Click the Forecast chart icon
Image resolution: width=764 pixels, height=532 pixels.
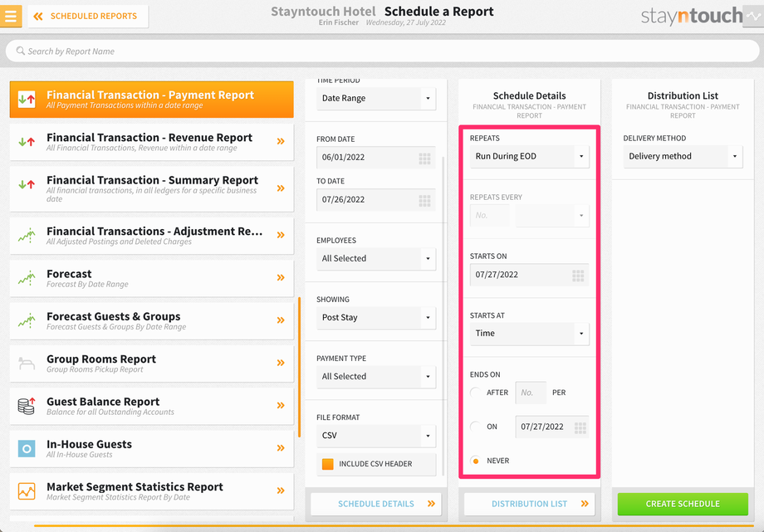click(27, 278)
